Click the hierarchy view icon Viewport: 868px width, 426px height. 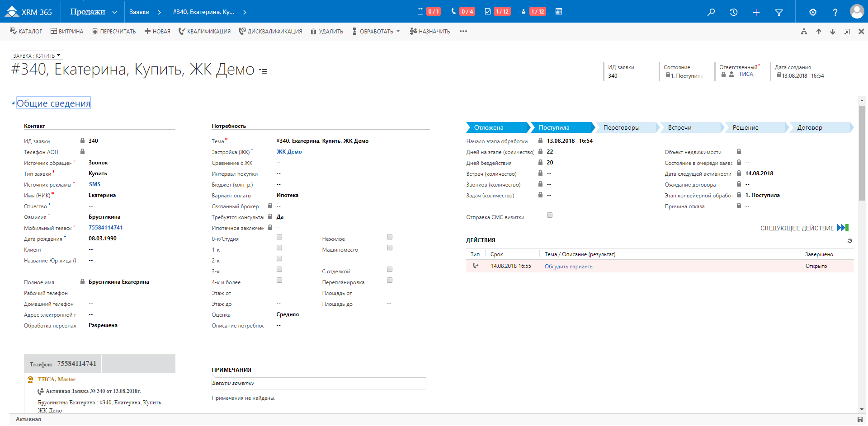pos(804,32)
